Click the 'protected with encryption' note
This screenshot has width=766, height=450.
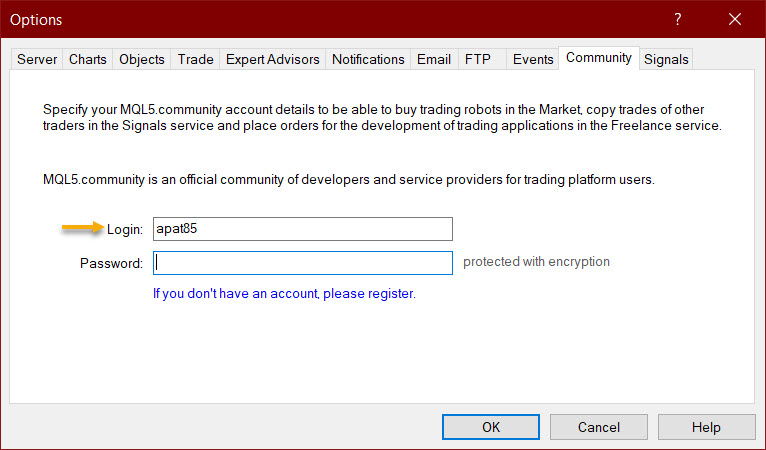point(536,262)
